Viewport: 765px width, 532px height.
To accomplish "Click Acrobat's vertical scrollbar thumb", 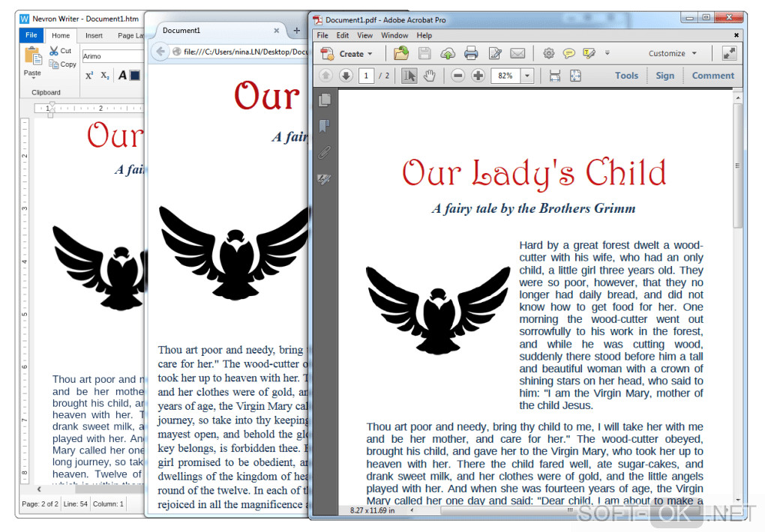I will click(738, 166).
